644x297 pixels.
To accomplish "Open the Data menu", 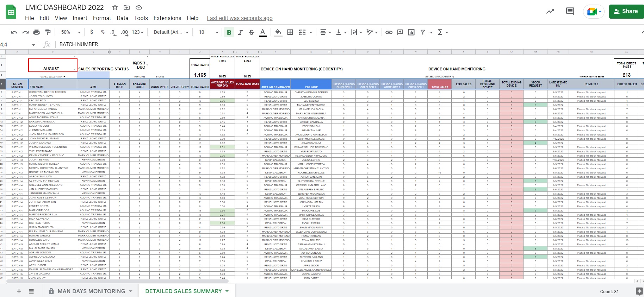I will point(123,18).
